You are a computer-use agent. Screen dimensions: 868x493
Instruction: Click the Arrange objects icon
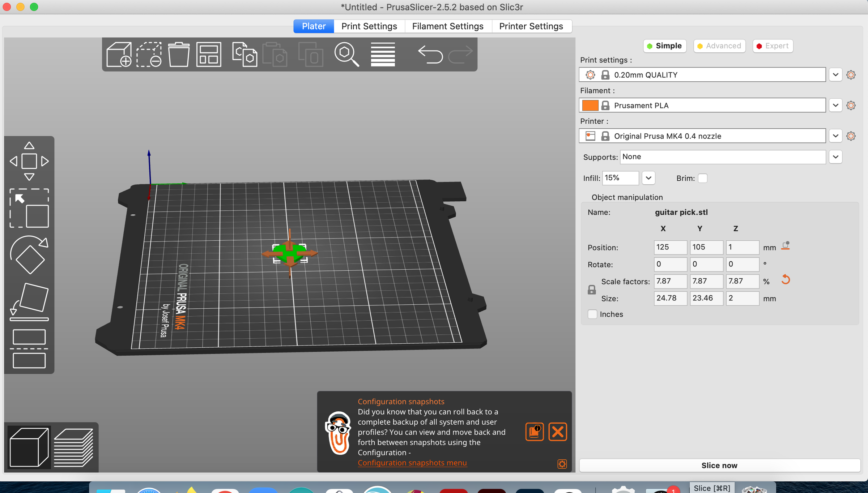[209, 55]
